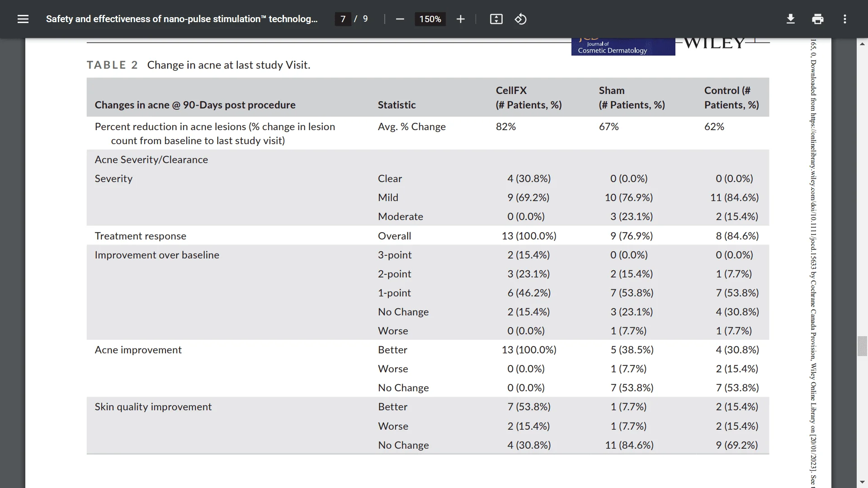Click the 'Severity' row label
The width and height of the screenshot is (868, 488).
pos(113,178)
